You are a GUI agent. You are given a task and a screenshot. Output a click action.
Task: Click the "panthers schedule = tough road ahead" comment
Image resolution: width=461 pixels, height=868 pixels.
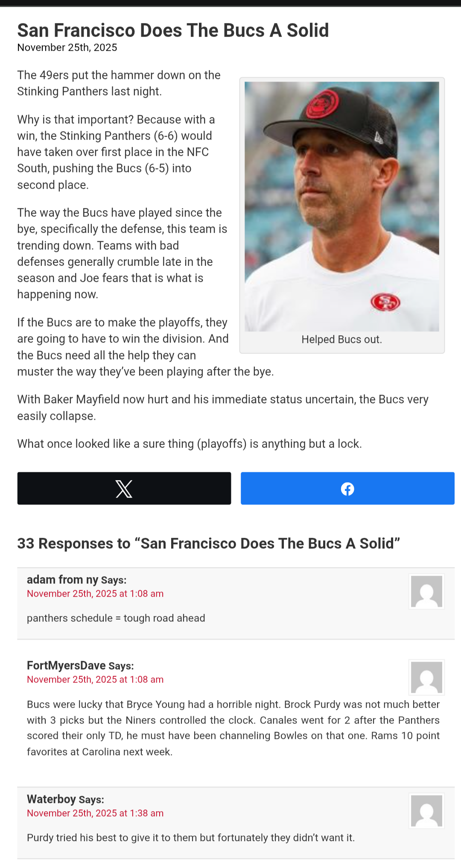116,618
